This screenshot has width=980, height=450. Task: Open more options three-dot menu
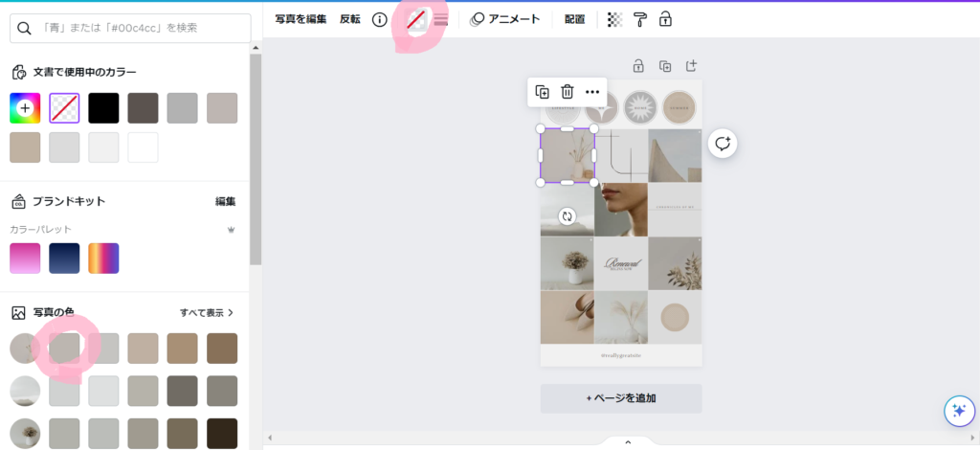click(592, 92)
